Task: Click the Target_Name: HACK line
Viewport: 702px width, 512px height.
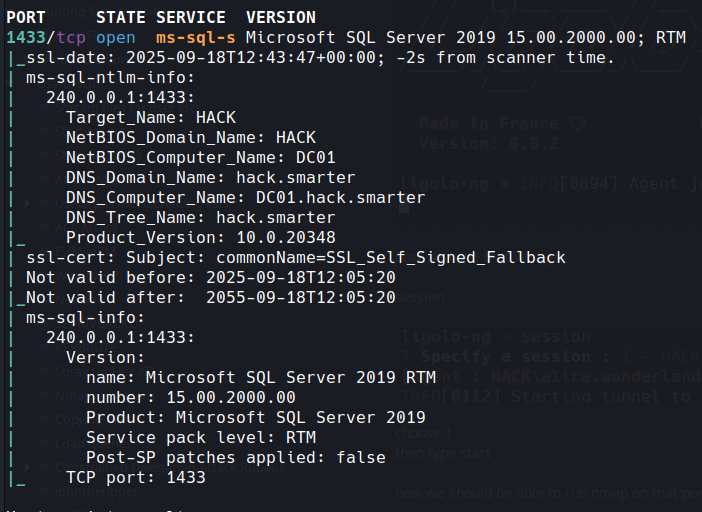Action: point(150,117)
